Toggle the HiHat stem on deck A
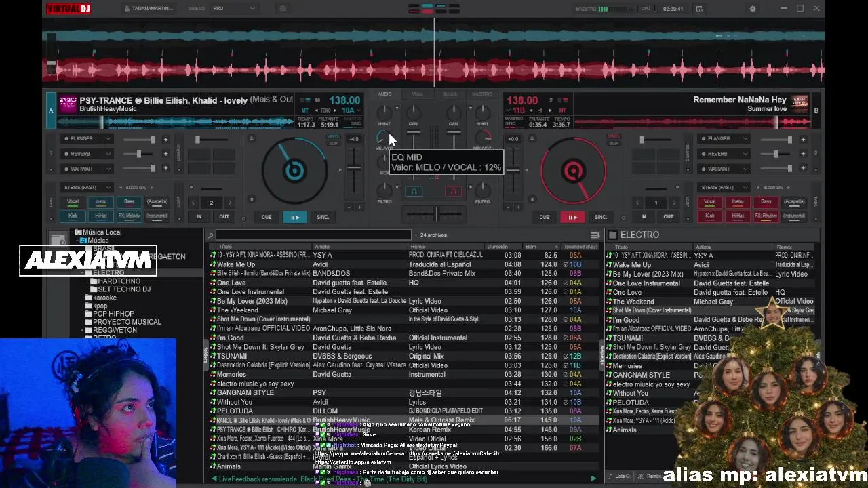This screenshot has height=488, width=868. (x=101, y=216)
